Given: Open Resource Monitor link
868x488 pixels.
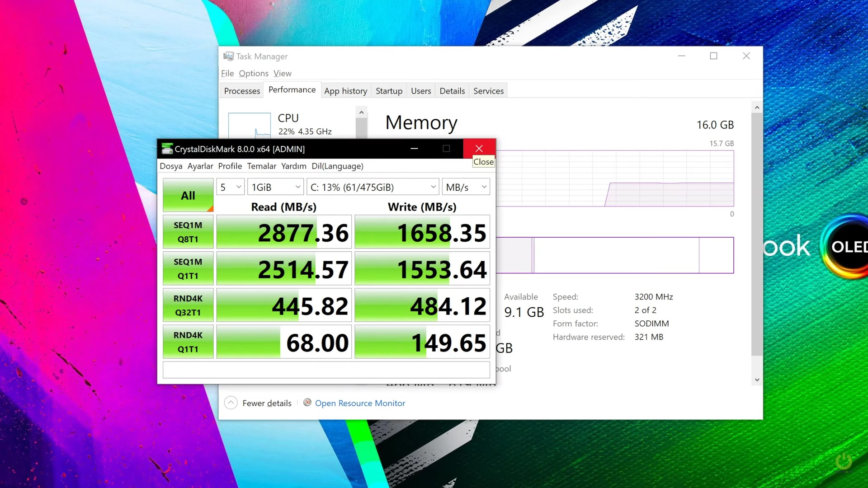Looking at the screenshot, I should [360, 403].
